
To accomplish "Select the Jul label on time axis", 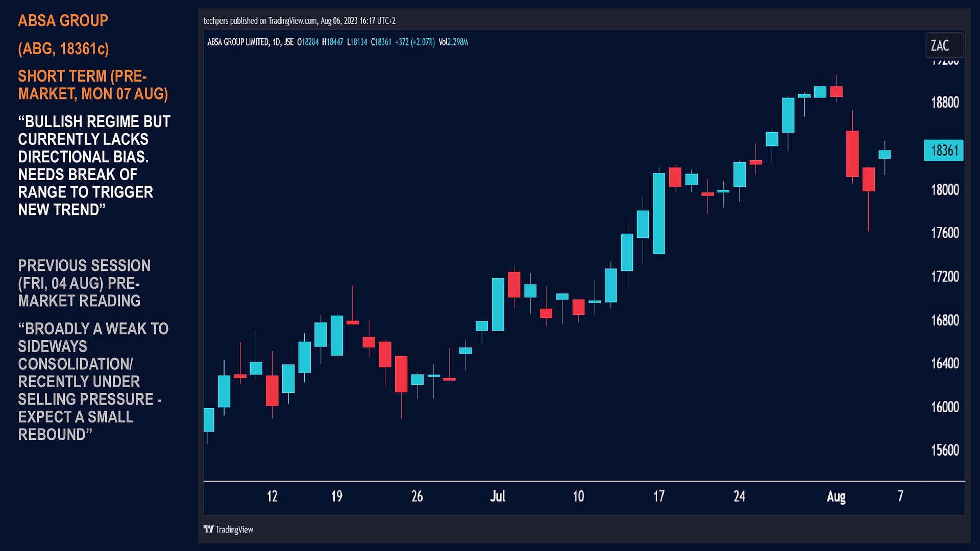I will (498, 496).
